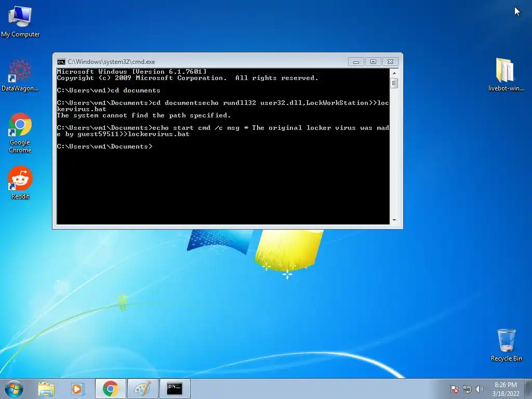Open the Windows Start menu orb
The width and height of the screenshot is (532, 399).
[14, 389]
